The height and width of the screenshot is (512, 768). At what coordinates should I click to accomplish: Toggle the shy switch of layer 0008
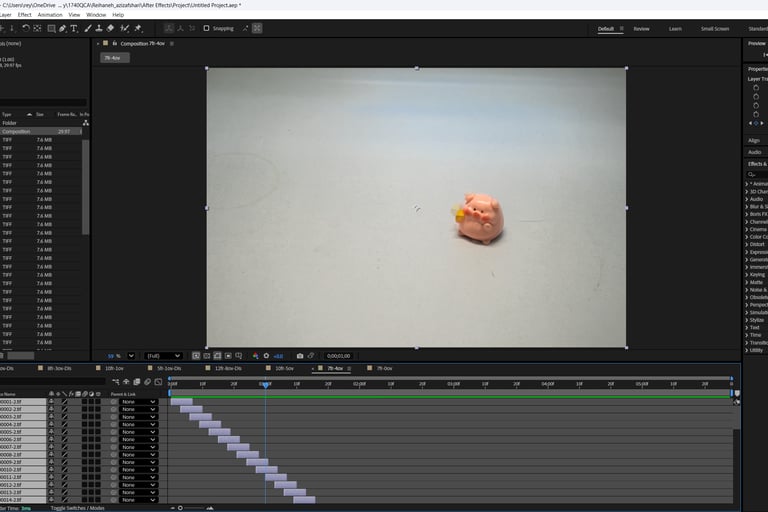click(51, 455)
